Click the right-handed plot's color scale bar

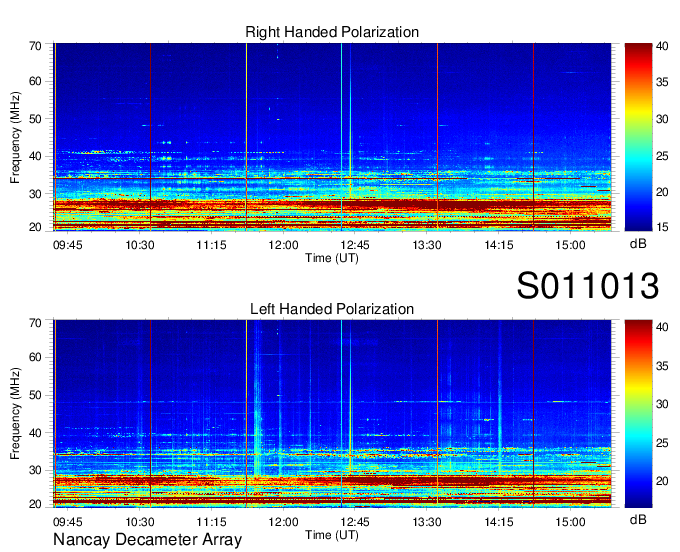click(x=638, y=137)
